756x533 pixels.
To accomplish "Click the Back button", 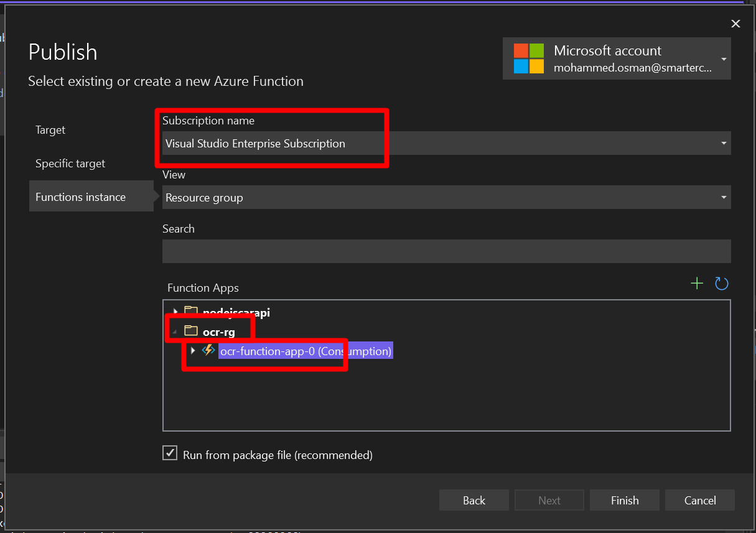I will coord(474,501).
